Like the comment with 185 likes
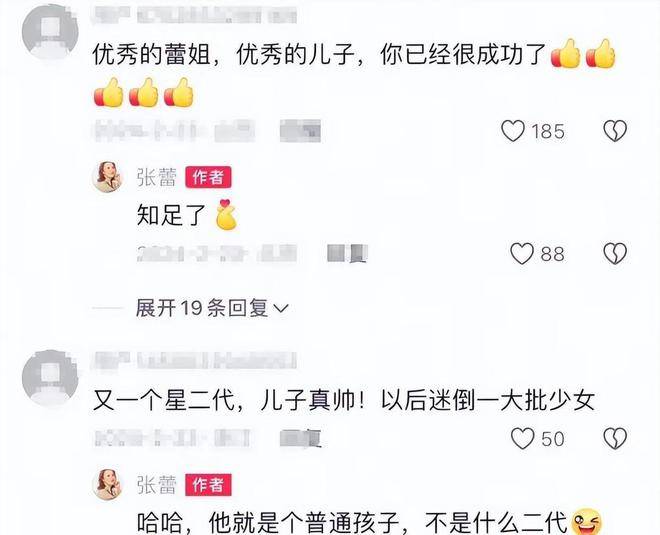This screenshot has width=660, height=535. coord(513,131)
